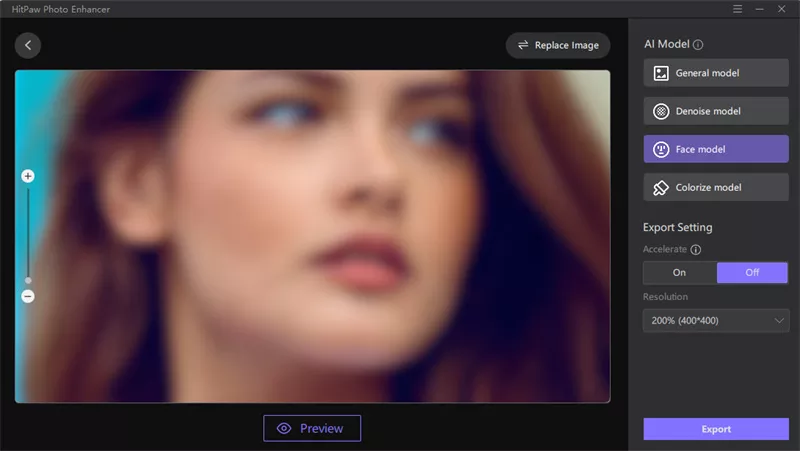Click the blurred portrait image
Image resolution: width=800 pixels, height=451 pixels.
[x=312, y=236]
